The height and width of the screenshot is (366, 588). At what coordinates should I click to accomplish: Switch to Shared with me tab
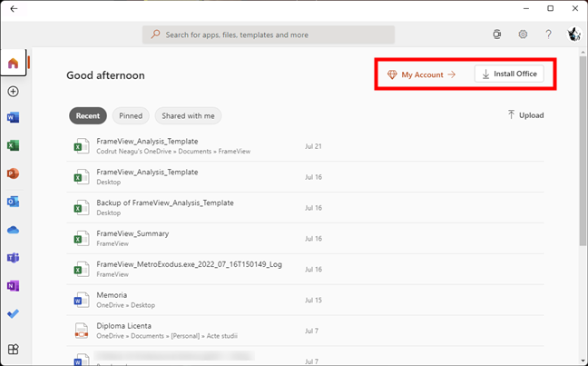188,115
